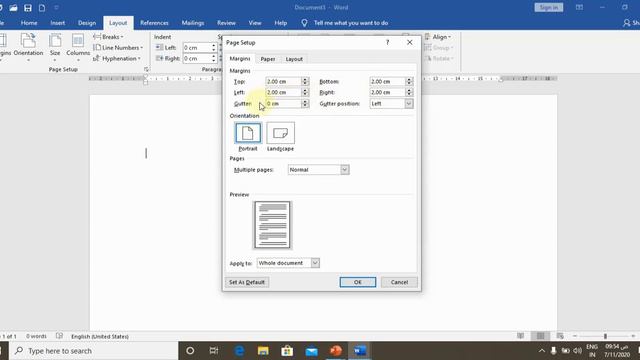Click Cancel in Page Setup dialog
The height and width of the screenshot is (360, 640).
pyautogui.click(x=399, y=282)
